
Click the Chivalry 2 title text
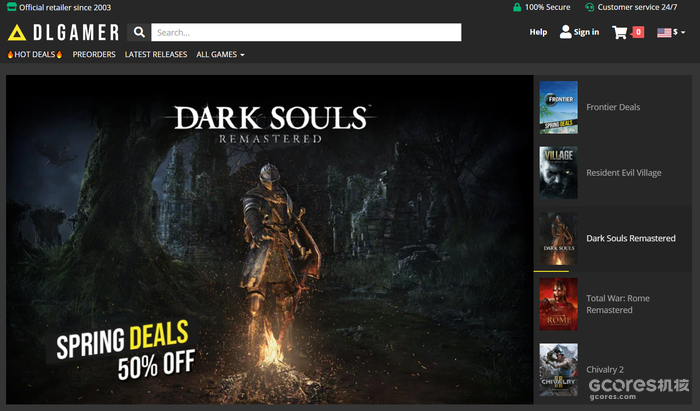605,369
